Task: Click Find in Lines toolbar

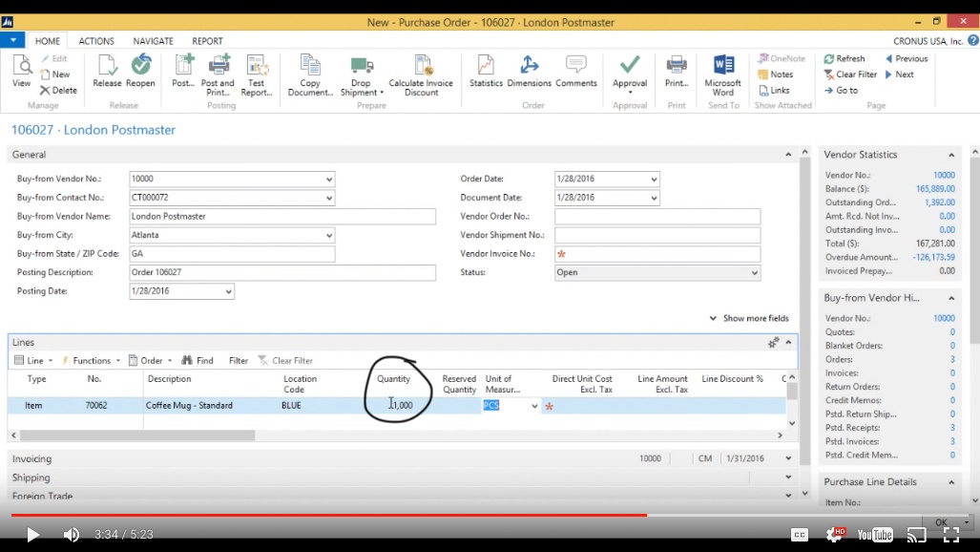Action: 198,360
